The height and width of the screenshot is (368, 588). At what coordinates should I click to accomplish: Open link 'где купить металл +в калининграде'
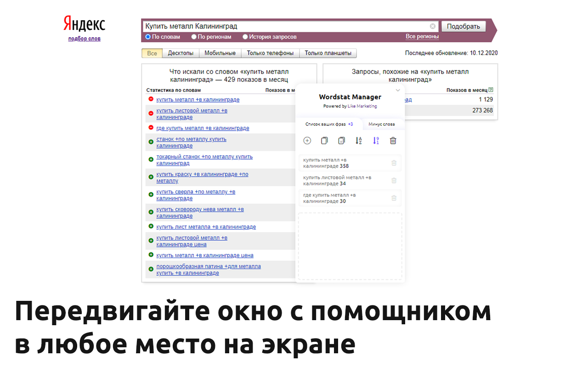pyautogui.click(x=203, y=128)
